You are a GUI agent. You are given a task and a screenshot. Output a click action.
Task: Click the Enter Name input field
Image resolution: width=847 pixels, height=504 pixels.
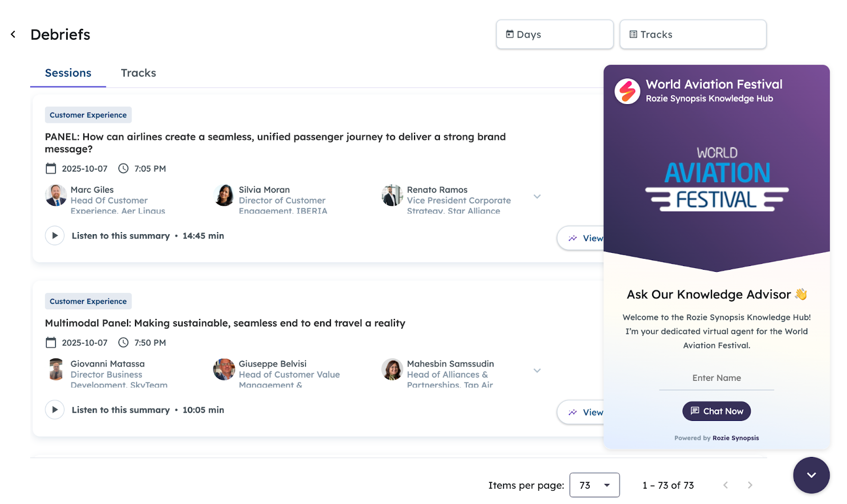pos(716,379)
